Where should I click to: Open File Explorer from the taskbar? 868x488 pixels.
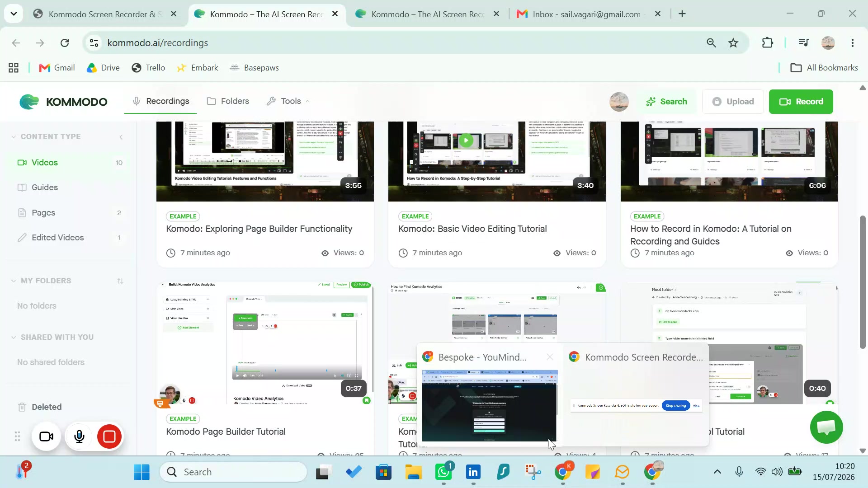pyautogui.click(x=413, y=472)
